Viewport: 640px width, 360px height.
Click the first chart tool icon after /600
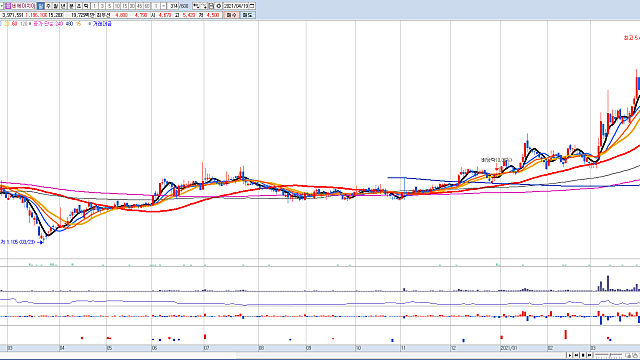(x=196, y=6)
